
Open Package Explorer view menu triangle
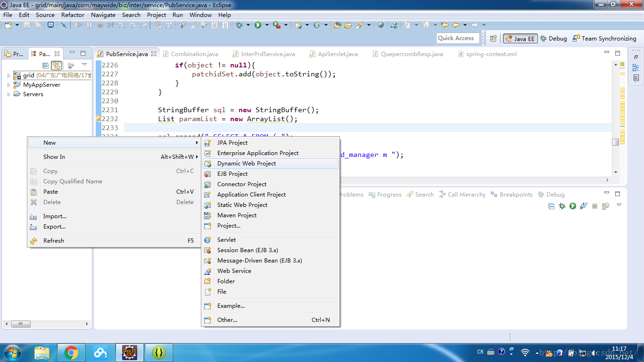tap(84, 65)
